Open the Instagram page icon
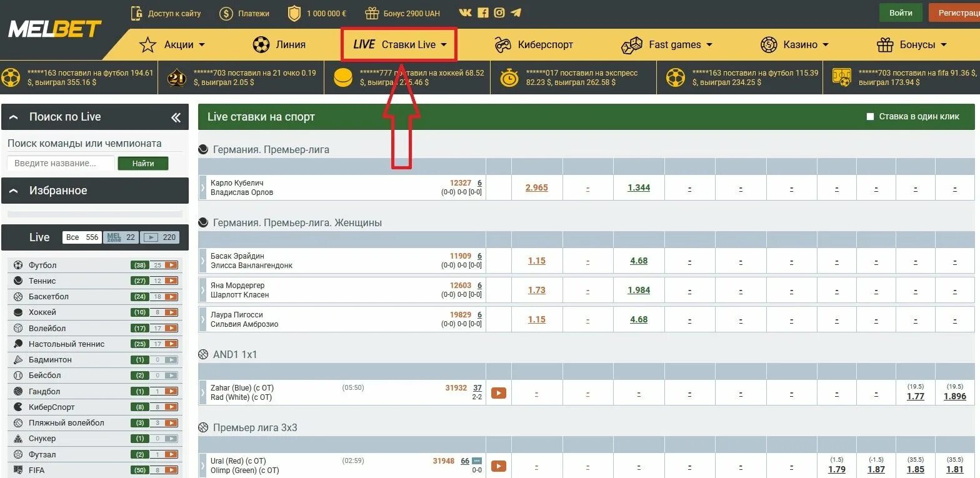 pos(499,12)
